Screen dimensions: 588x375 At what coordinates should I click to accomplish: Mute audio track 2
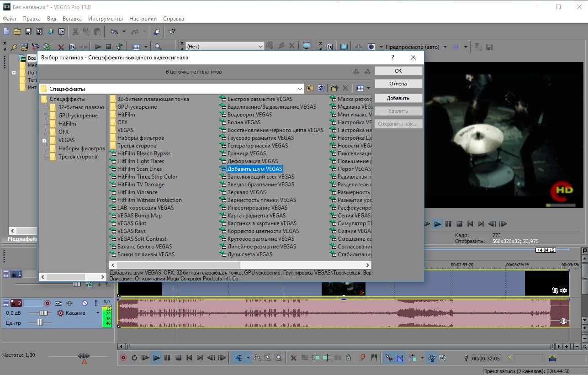[x=85, y=303]
